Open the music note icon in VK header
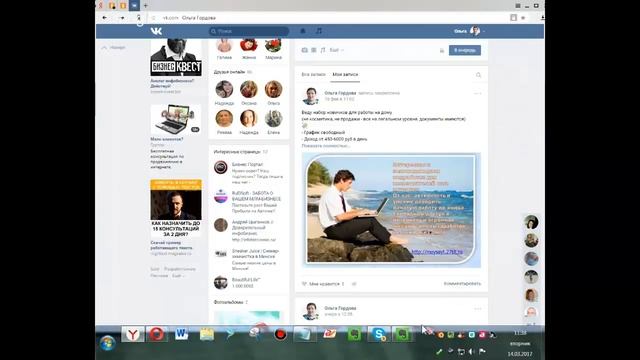The height and width of the screenshot is (360, 640). pyautogui.click(x=319, y=31)
